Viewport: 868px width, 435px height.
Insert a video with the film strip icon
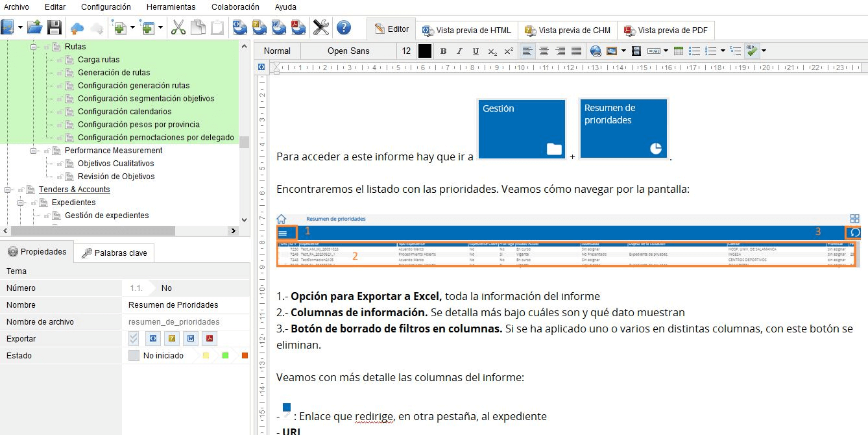[636, 51]
